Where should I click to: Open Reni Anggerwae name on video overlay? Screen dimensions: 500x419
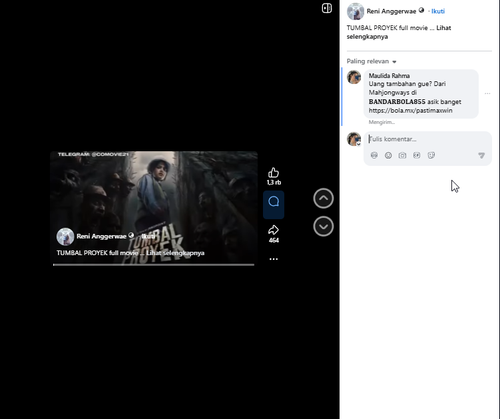pos(101,236)
